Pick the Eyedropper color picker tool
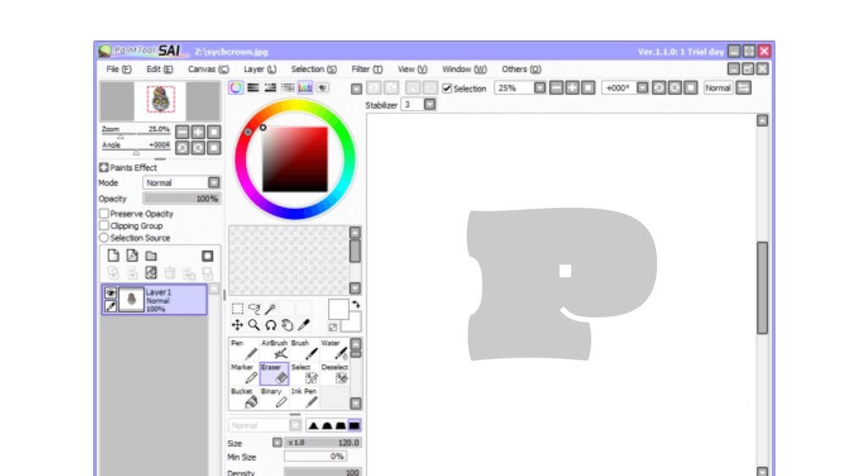The image size is (868, 476). point(304,325)
